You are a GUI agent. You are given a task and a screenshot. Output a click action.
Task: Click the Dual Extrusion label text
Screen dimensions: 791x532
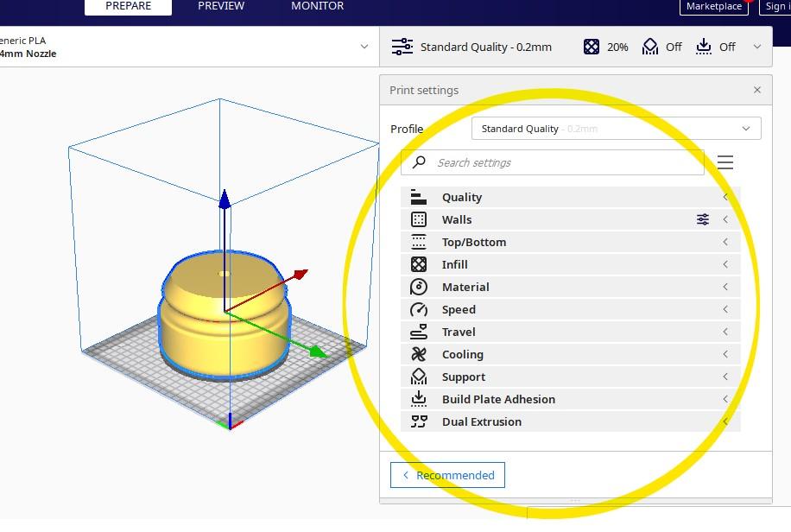pos(482,421)
